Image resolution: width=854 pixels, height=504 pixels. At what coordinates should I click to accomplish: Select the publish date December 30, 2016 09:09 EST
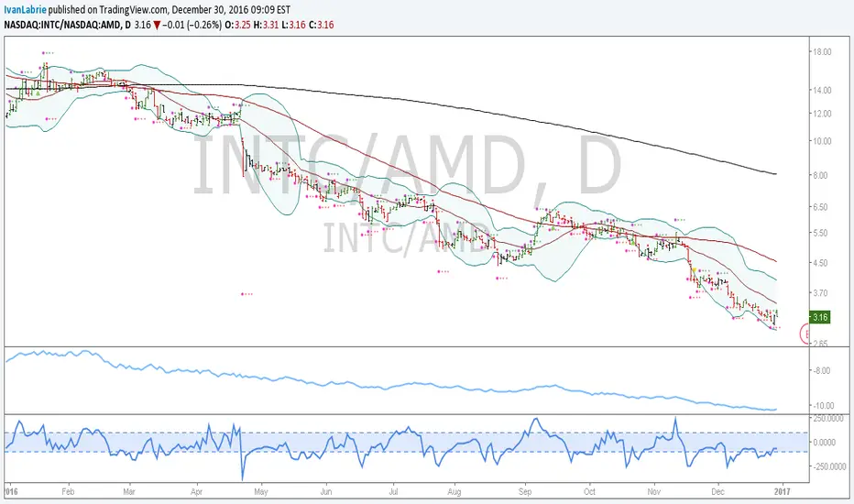point(232,10)
